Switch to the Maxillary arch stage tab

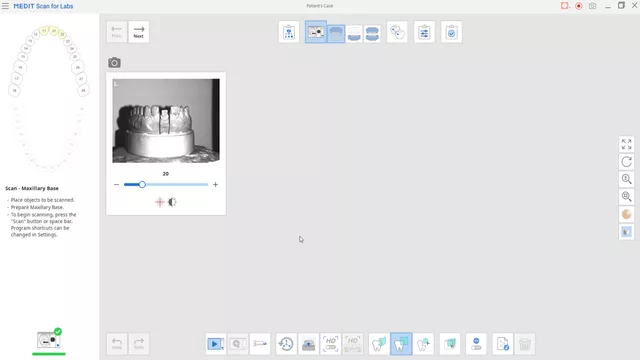click(336, 32)
